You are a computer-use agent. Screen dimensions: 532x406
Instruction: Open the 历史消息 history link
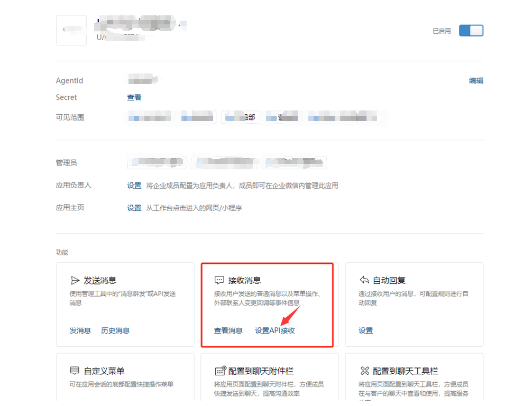point(115,330)
